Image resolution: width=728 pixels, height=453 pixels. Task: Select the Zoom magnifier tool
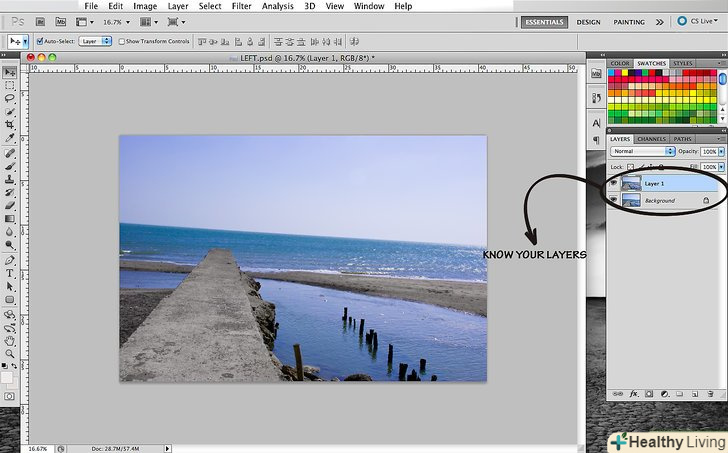tap(10, 353)
